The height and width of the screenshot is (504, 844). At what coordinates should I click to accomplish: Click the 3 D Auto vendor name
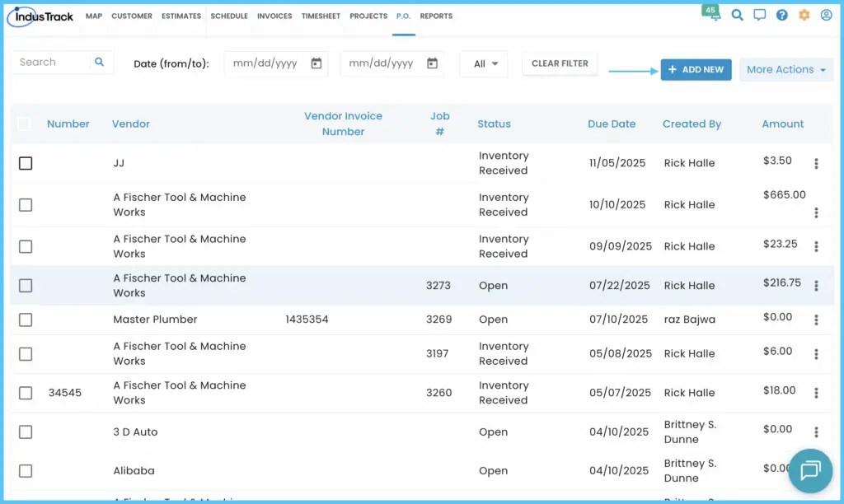tap(135, 432)
